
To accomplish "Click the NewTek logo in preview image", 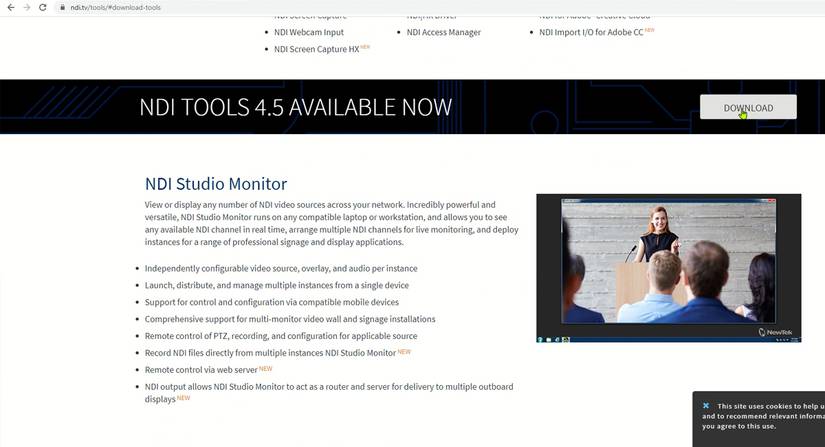I will pos(775,332).
